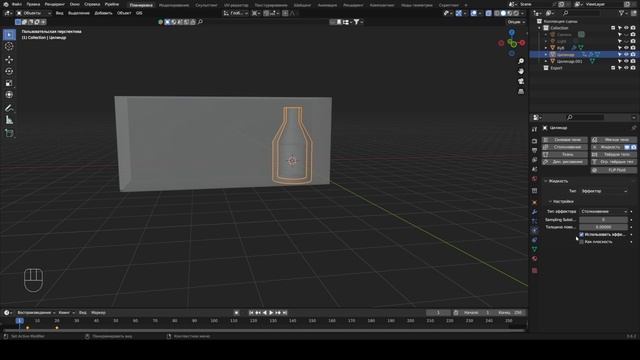This screenshot has width=640, height=360.
Task: Expand Куб row in outliner
Action: [x=546, y=48]
